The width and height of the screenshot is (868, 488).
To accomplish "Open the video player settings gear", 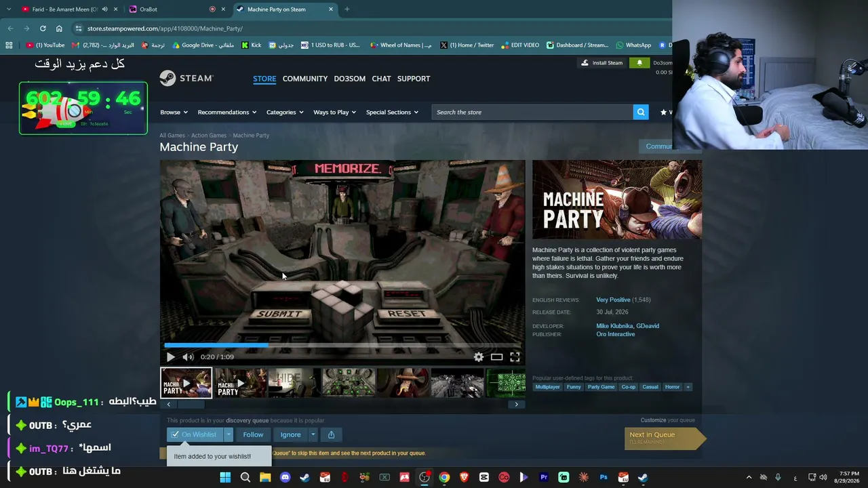I will pos(479,357).
